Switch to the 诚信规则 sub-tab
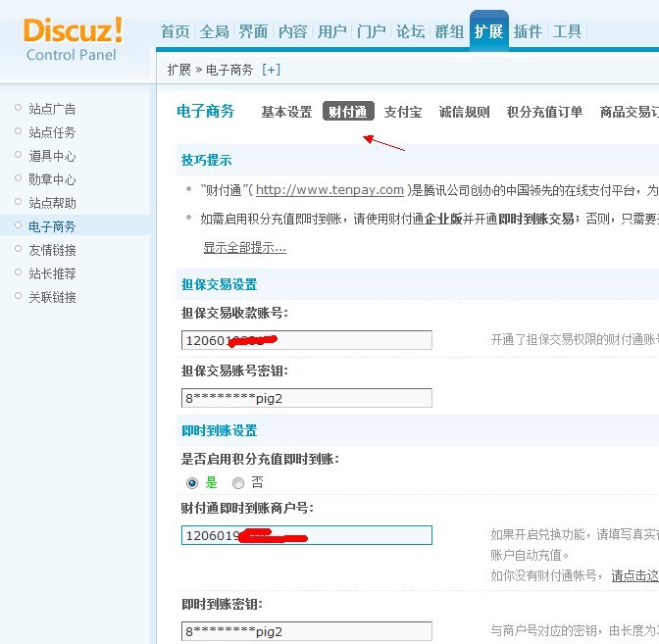 (465, 112)
